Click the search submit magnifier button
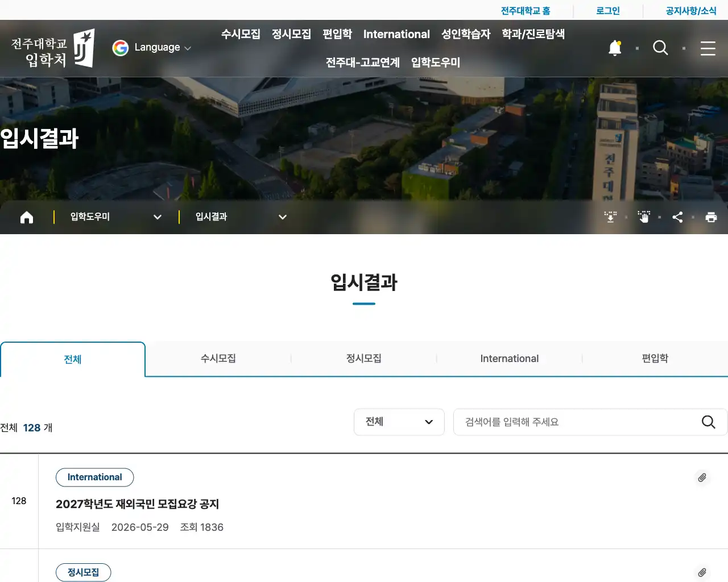The width and height of the screenshot is (728, 582). (709, 422)
